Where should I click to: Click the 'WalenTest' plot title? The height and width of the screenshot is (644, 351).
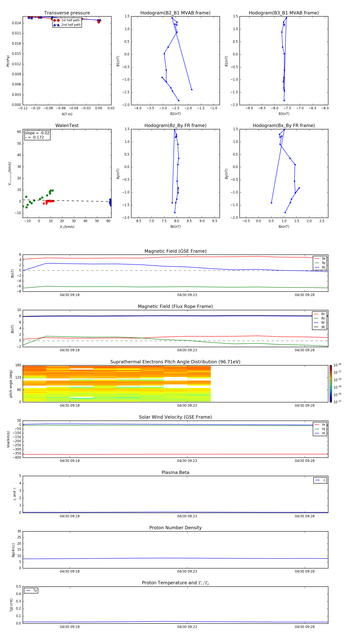[67, 125]
